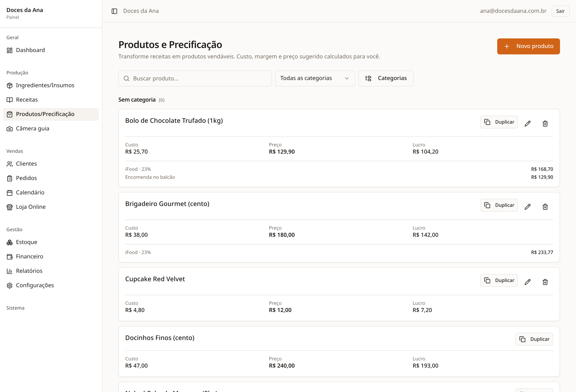The image size is (576, 392).
Task: Click Encomenda no balcão row
Action: 339,177
